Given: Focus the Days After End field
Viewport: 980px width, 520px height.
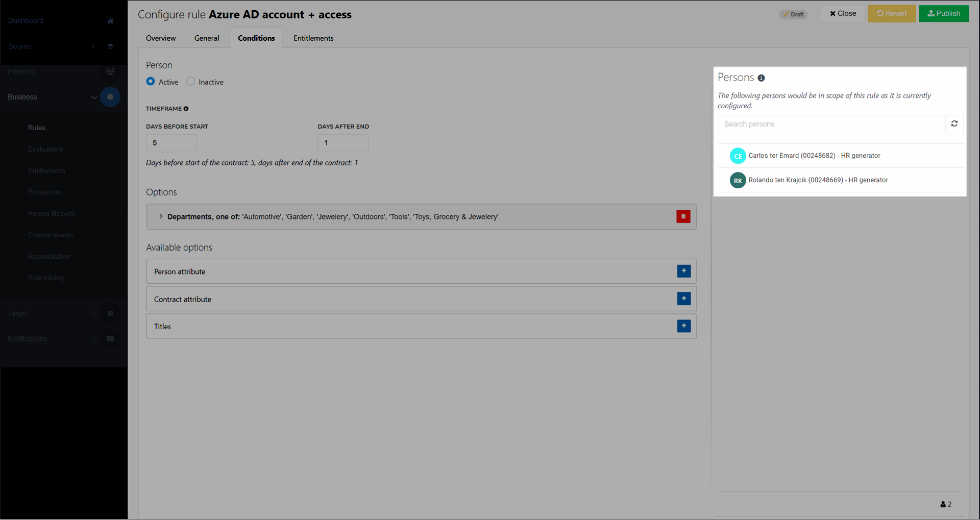Looking at the screenshot, I should point(343,143).
